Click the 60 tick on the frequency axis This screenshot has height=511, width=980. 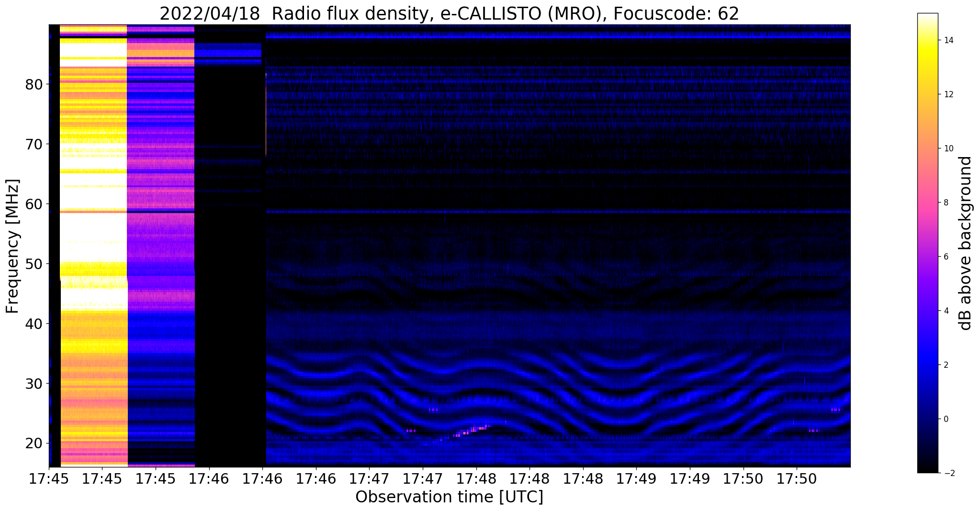click(x=34, y=204)
